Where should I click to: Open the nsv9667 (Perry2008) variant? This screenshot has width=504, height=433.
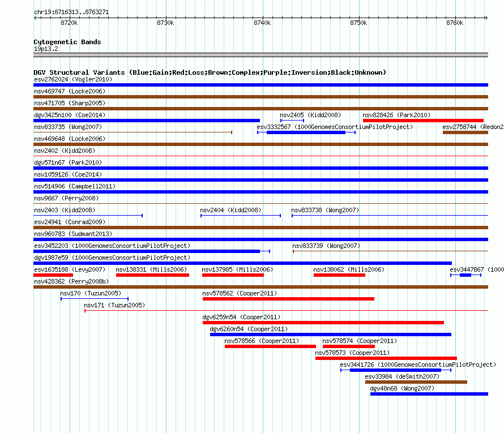coord(260,204)
